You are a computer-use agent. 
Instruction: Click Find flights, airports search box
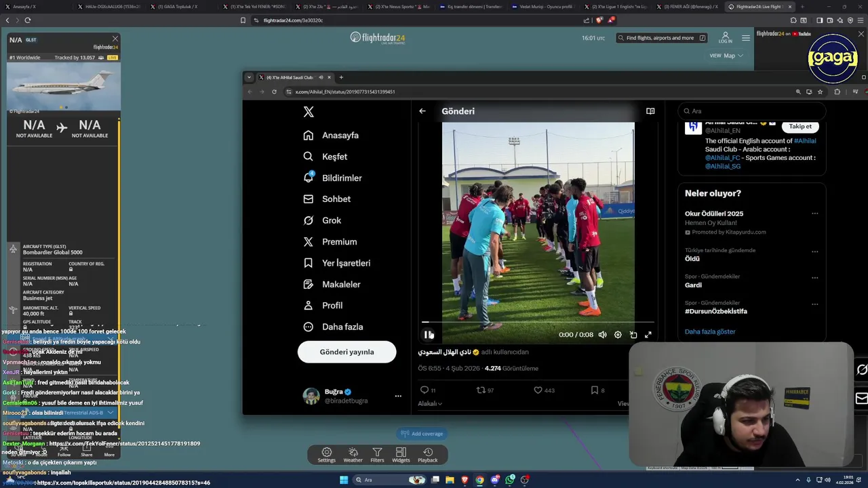(x=662, y=38)
